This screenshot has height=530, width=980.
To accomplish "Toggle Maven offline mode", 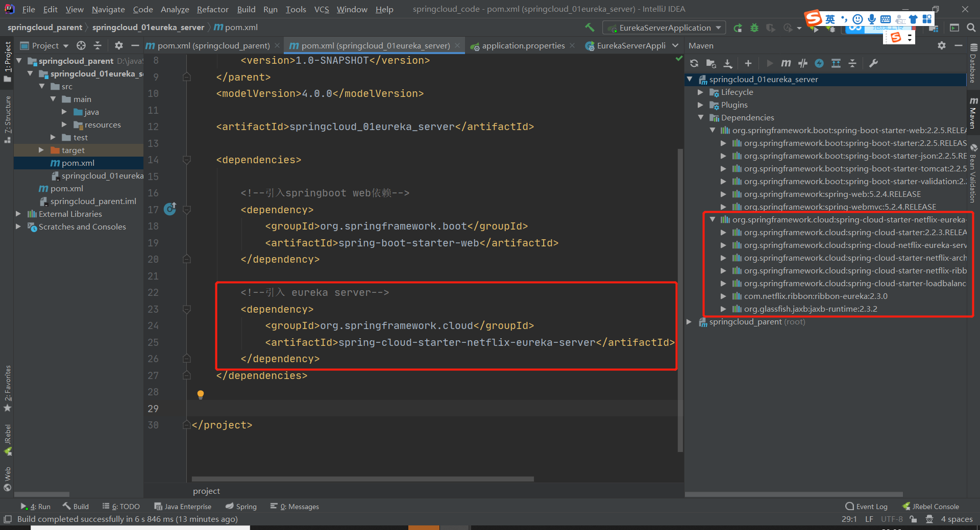I will (x=803, y=63).
